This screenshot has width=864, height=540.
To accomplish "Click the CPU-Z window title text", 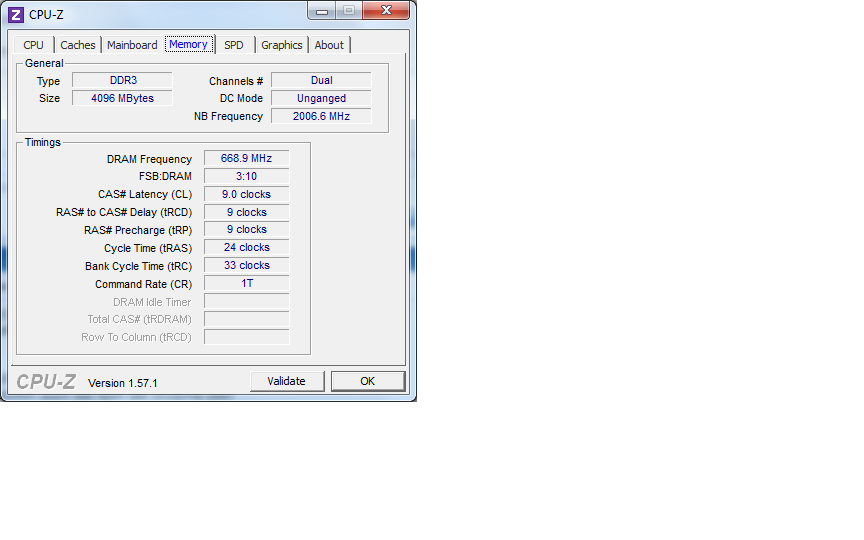I will 46,15.
